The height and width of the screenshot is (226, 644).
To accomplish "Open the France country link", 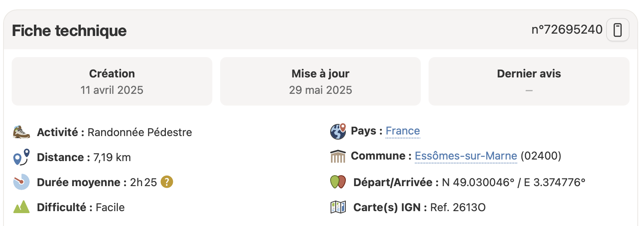I will click(403, 131).
